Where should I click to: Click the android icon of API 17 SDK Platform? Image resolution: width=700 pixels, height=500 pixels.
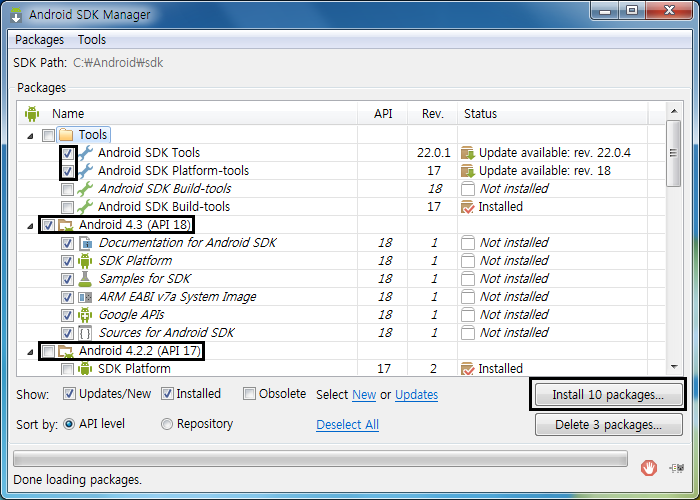click(85, 369)
